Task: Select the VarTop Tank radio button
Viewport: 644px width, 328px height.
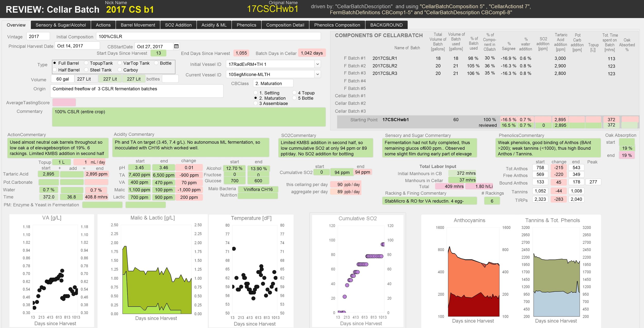Action: coord(120,63)
